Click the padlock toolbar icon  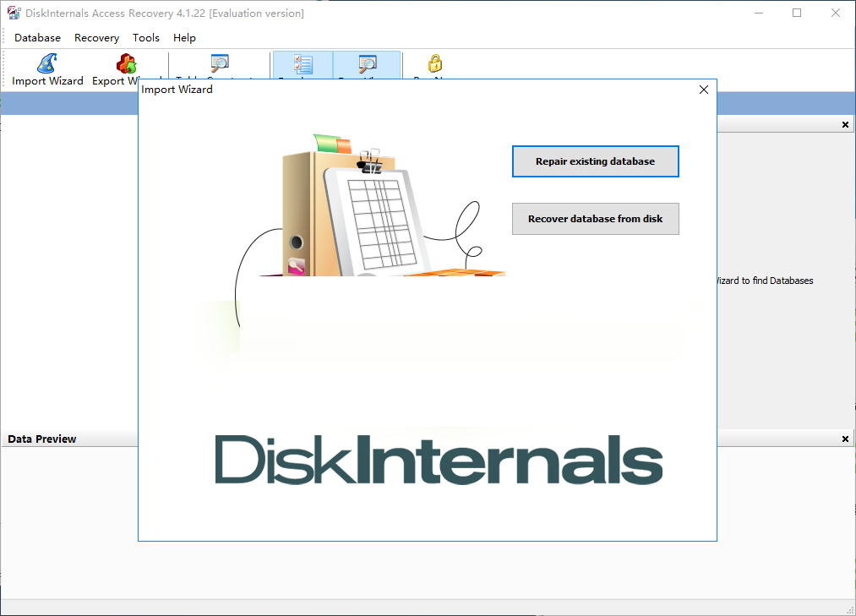click(435, 63)
